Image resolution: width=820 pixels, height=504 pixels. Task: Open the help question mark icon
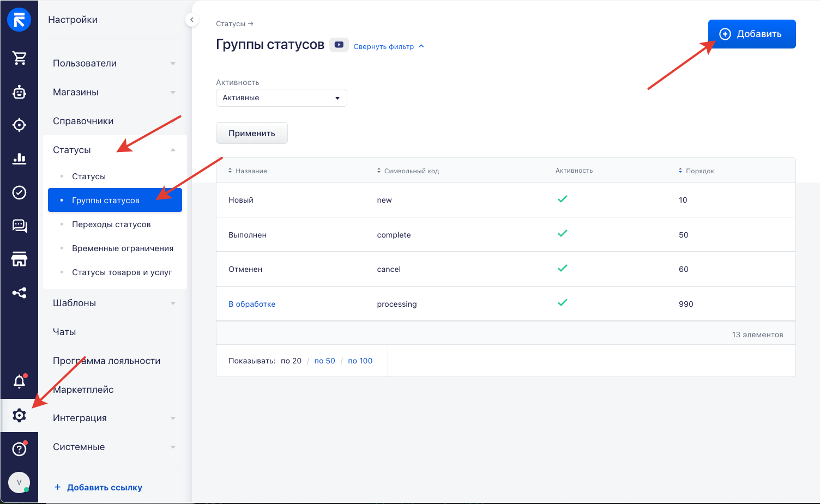click(19, 449)
